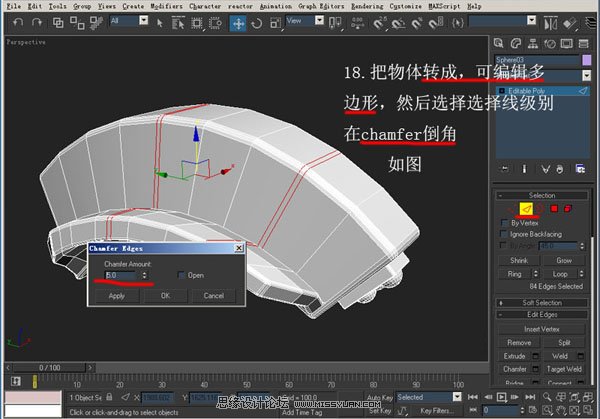Click the Insert Vertex button

pyautogui.click(x=541, y=329)
